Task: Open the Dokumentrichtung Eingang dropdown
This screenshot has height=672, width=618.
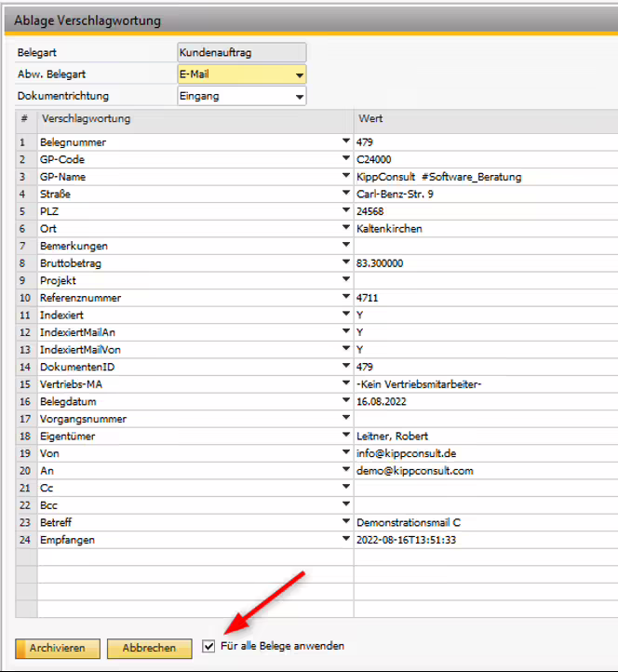Action: point(299,97)
